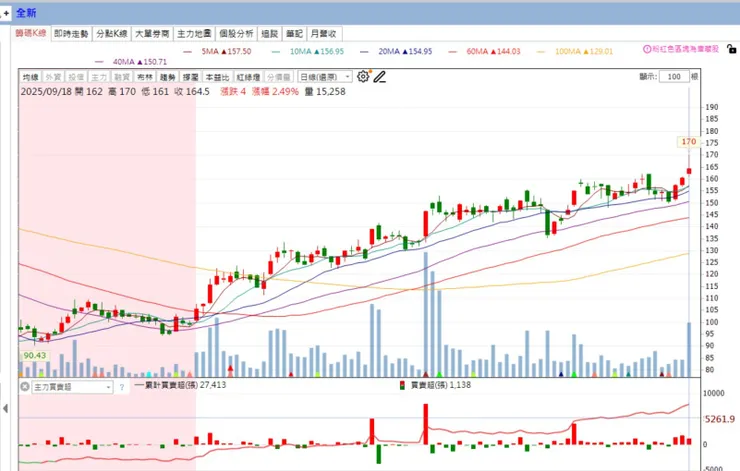Click the 2025/09/18 date text

[45, 92]
